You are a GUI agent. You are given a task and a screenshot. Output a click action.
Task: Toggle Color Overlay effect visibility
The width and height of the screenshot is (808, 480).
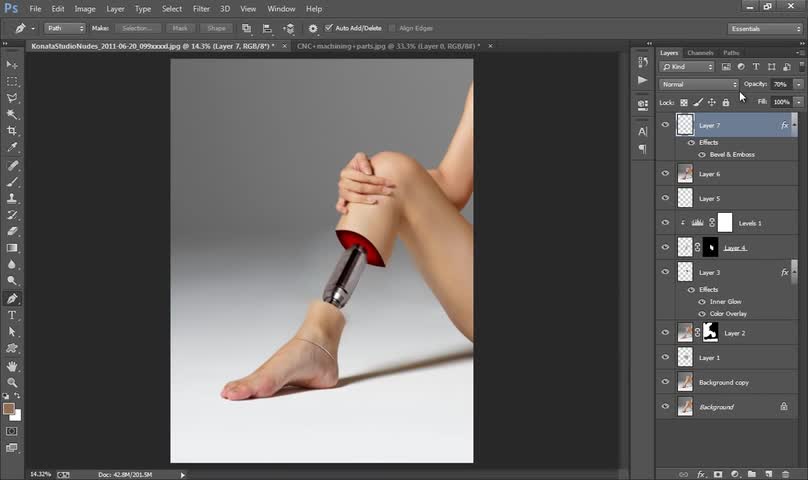702,314
